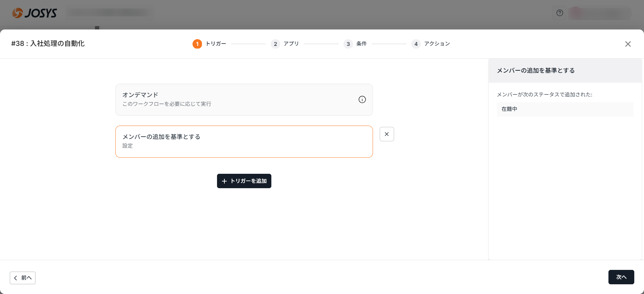The height and width of the screenshot is (294, 644).
Task: Click the info icon on オンデマンド card
Action: click(362, 99)
